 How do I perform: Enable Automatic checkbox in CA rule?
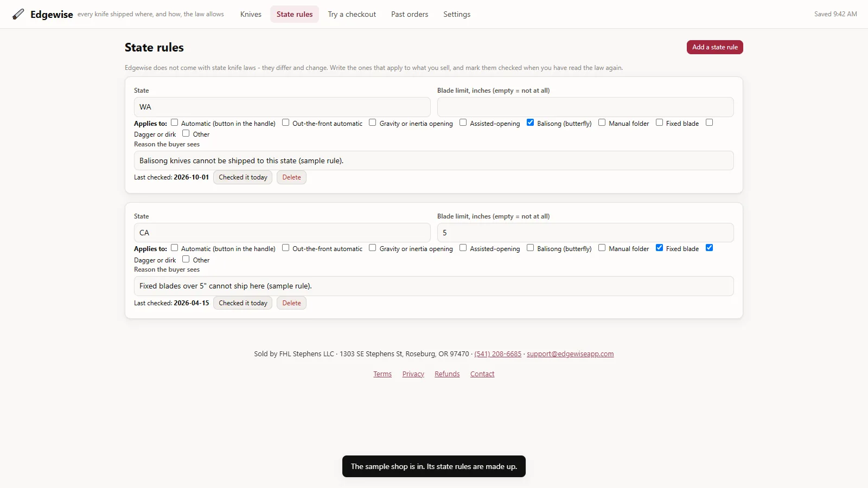tap(174, 248)
